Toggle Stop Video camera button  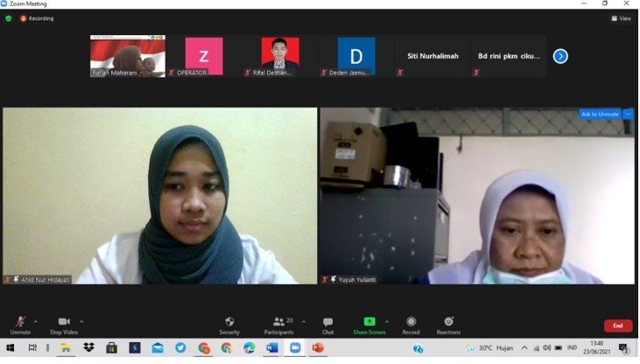tap(63, 325)
